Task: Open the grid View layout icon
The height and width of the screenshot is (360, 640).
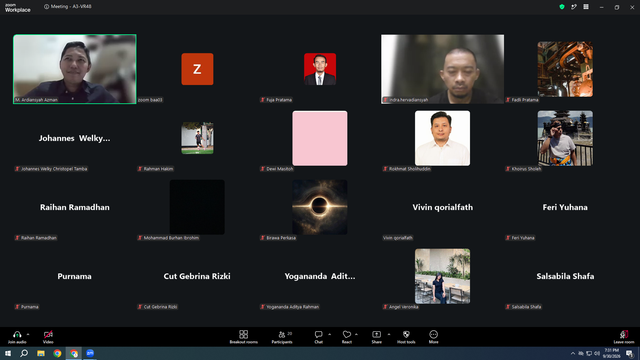Action: tap(586, 7)
